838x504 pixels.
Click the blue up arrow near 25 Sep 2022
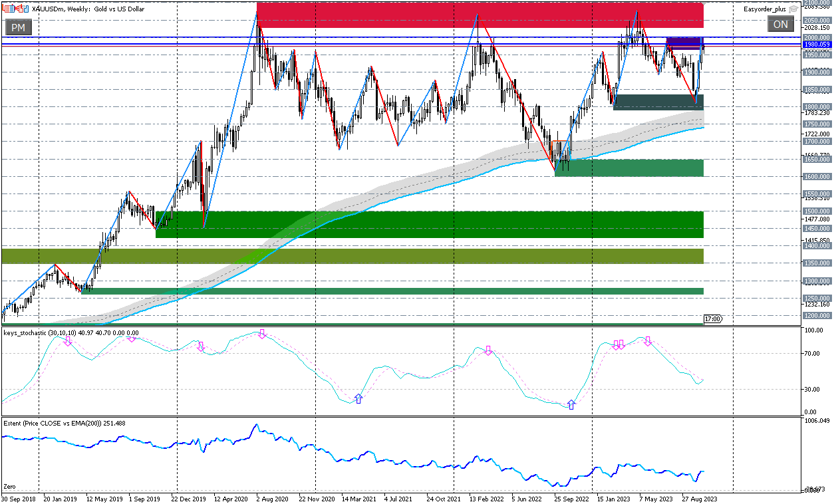[x=571, y=404]
